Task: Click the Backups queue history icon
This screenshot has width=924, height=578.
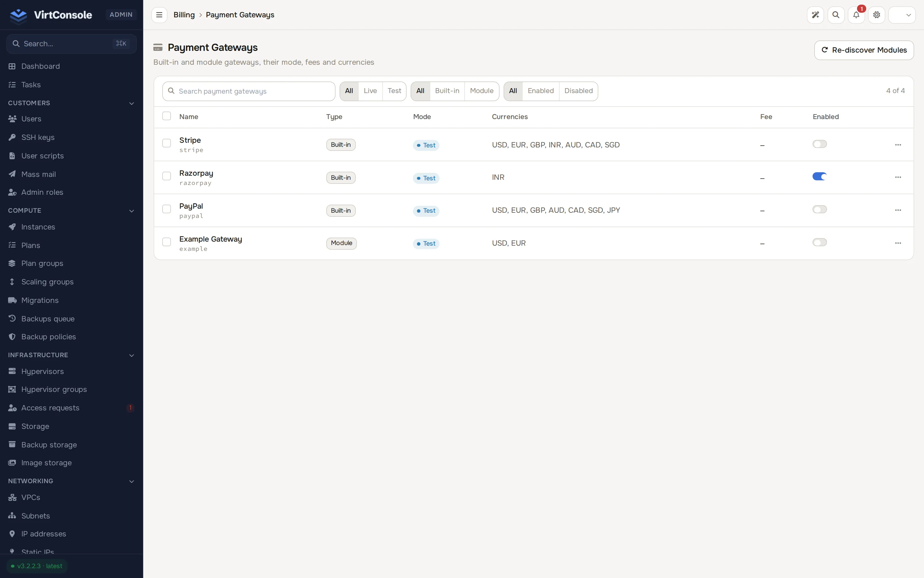Action: 12,318
